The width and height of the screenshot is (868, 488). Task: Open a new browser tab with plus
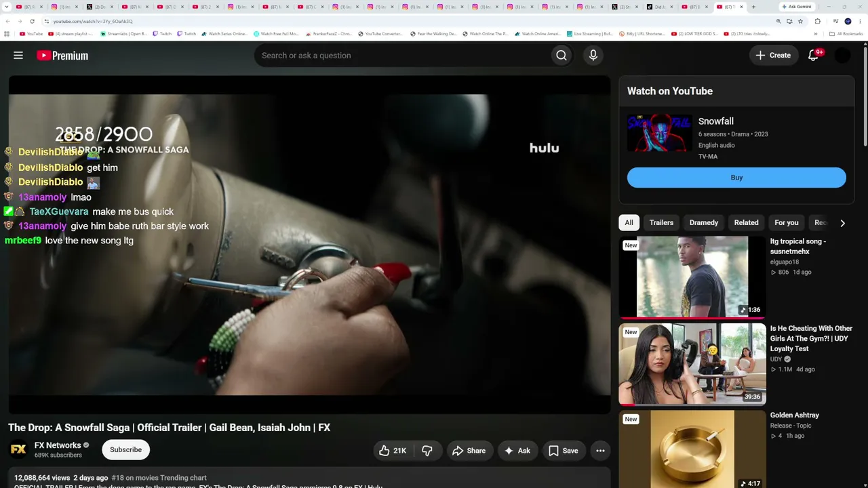pyautogui.click(x=753, y=7)
